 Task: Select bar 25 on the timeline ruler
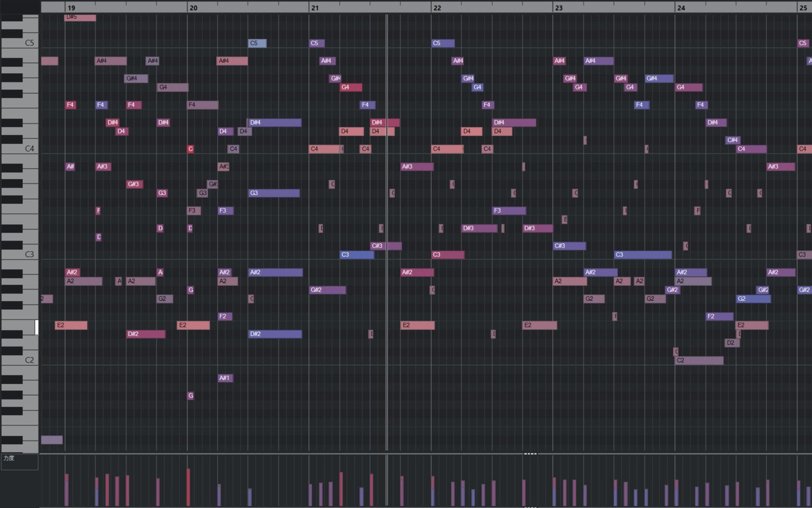pyautogui.click(x=803, y=7)
